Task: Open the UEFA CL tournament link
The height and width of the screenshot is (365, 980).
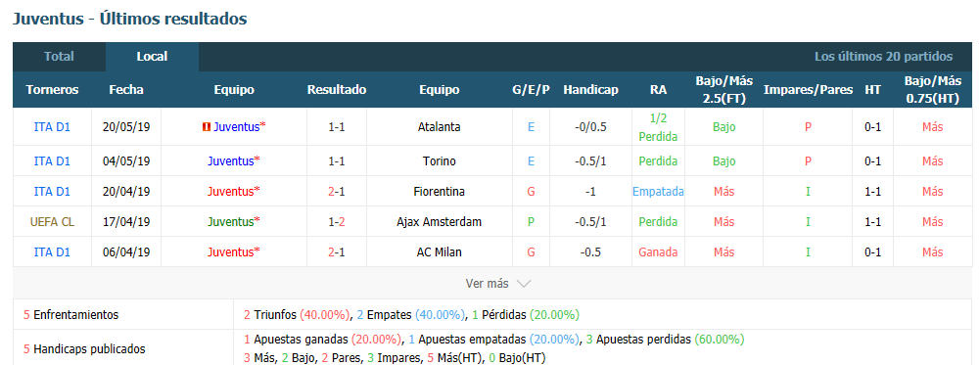Action: [x=52, y=222]
